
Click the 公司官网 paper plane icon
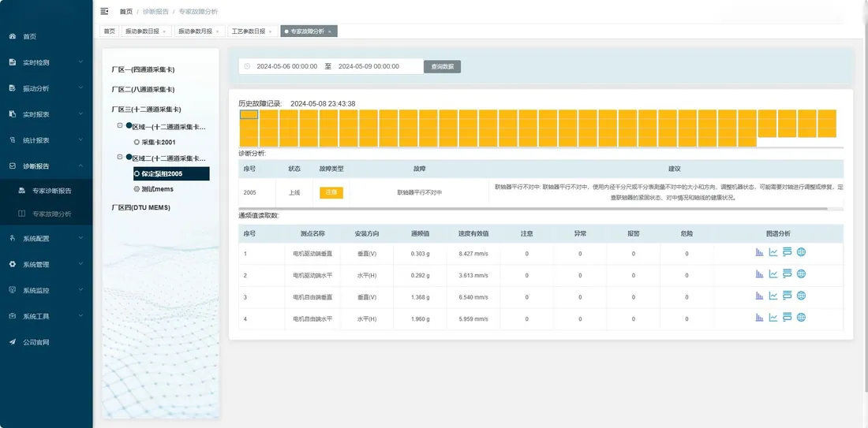click(x=12, y=342)
